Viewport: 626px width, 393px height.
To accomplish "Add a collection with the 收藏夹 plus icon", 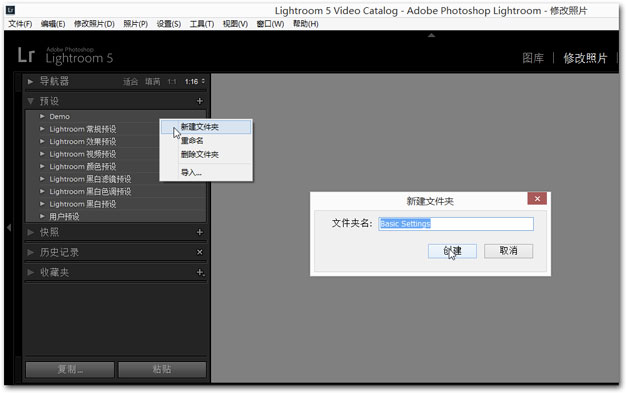I will point(200,272).
